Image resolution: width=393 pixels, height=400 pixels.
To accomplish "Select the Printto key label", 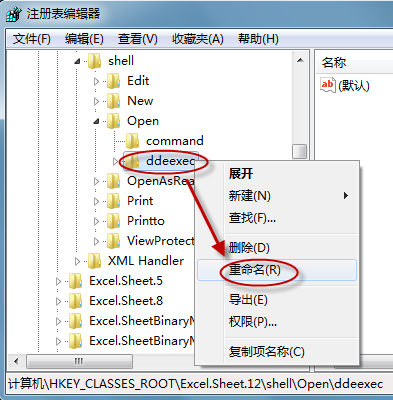I will pos(146,221).
